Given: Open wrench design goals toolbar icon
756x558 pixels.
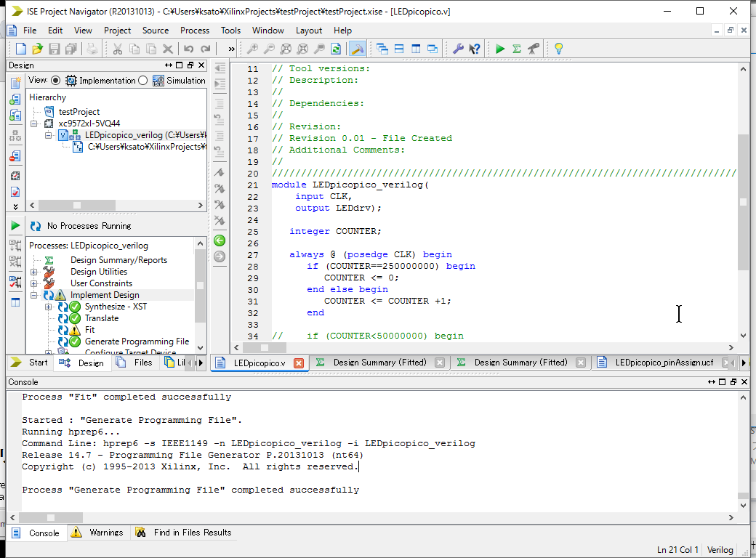Looking at the screenshot, I should [458, 49].
